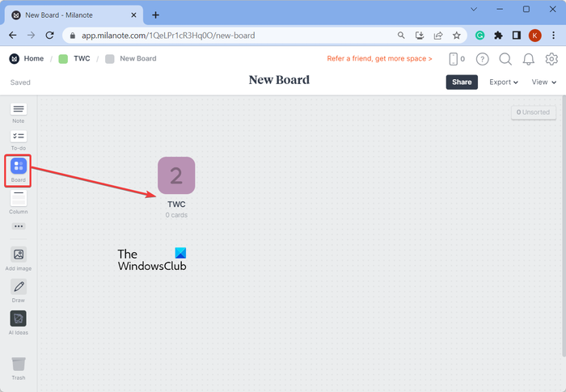566x392 pixels.
Task: Open Milanote search magnifier
Action: point(505,59)
